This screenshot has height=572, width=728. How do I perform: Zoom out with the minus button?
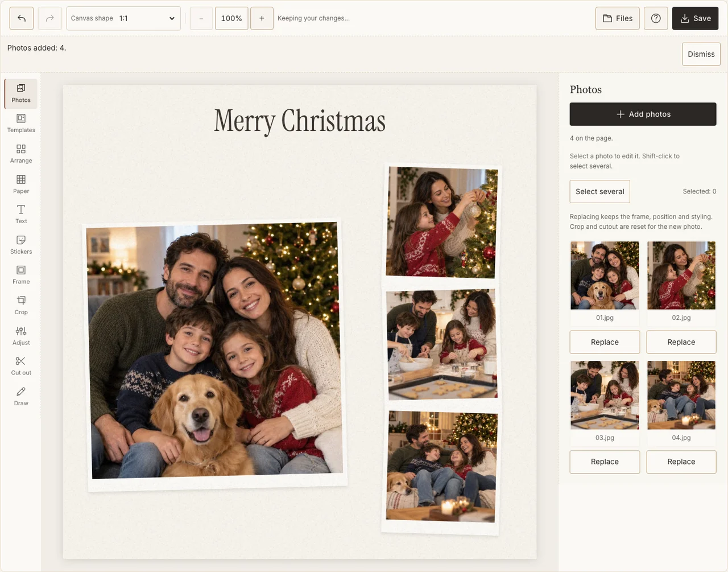click(x=201, y=18)
